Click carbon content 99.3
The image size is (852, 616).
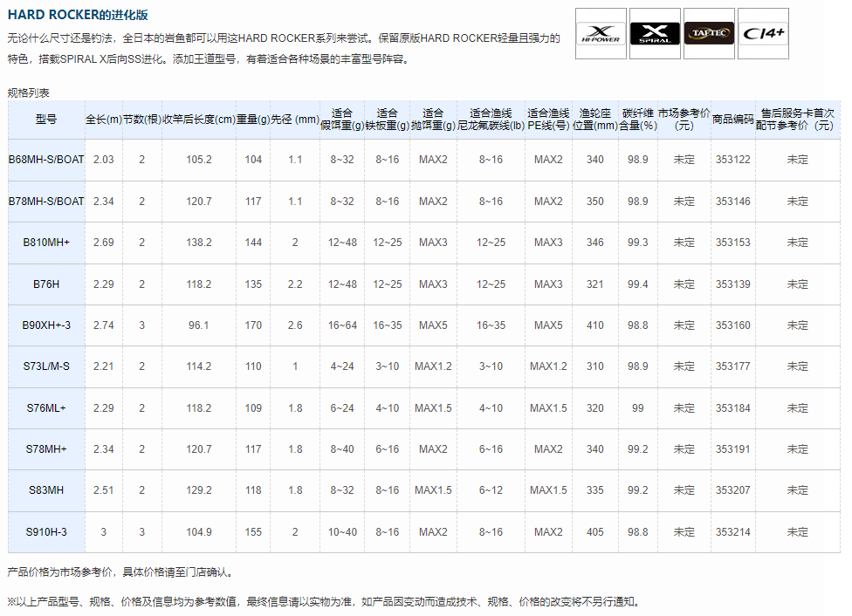(638, 243)
